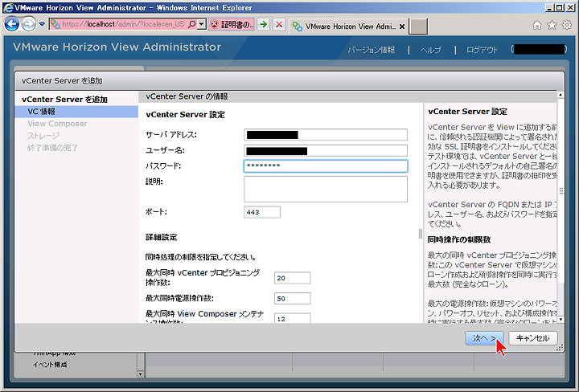Select the ストレージ wizard step

pyautogui.click(x=43, y=136)
